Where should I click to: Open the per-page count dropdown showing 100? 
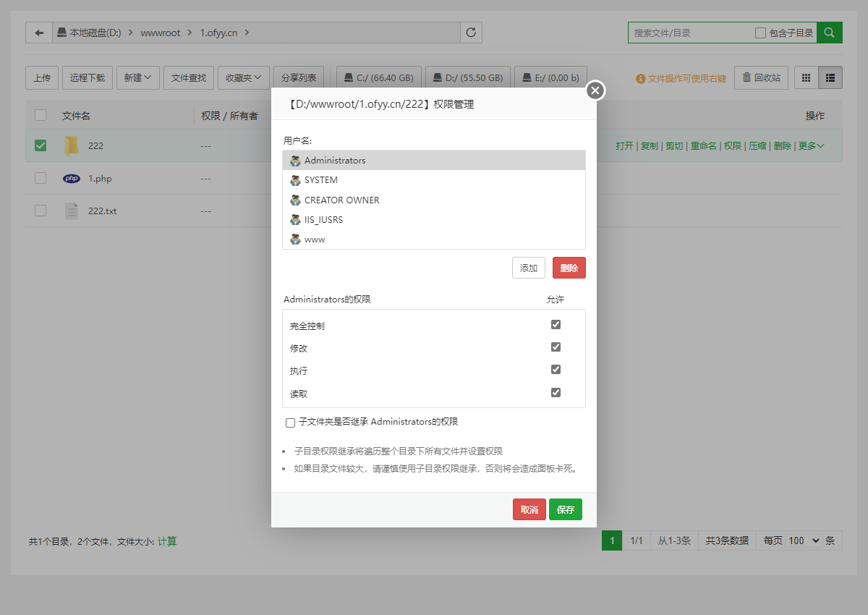point(804,540)
